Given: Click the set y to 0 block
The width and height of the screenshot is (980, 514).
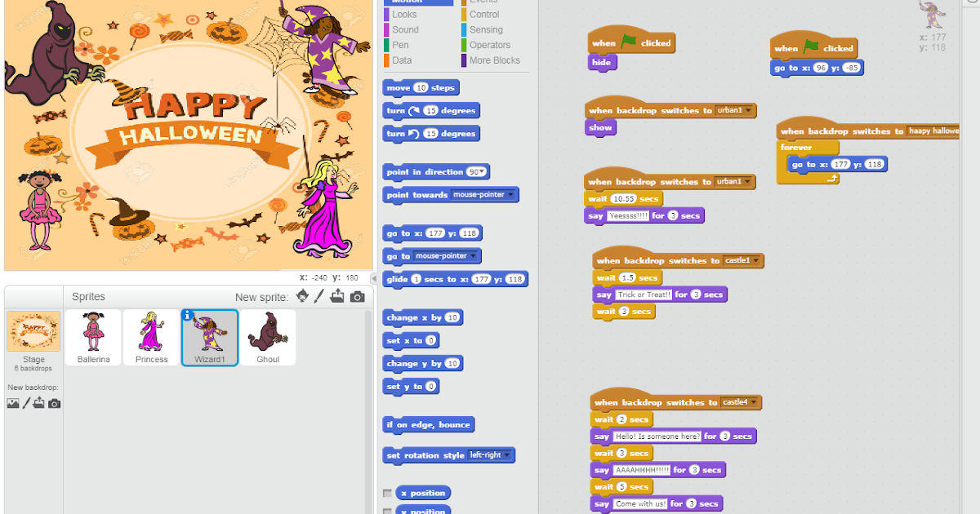Looking at the screenshot, I should click(412, 386).
